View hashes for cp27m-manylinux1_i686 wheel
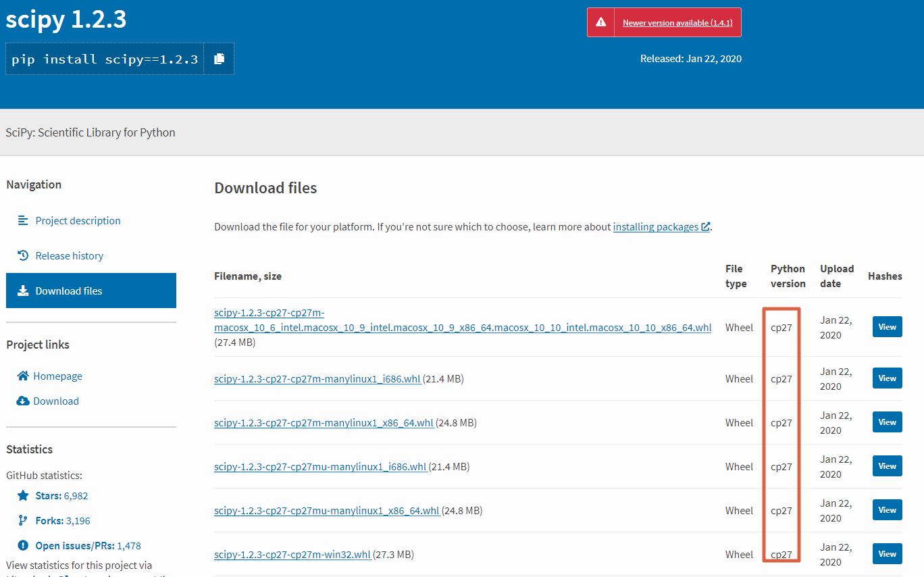 pos(887,378)
